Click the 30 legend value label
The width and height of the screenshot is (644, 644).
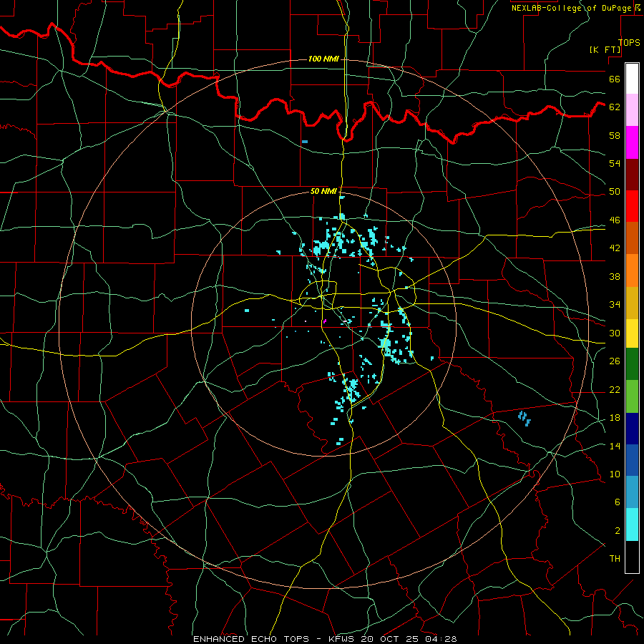pos(615,333)
